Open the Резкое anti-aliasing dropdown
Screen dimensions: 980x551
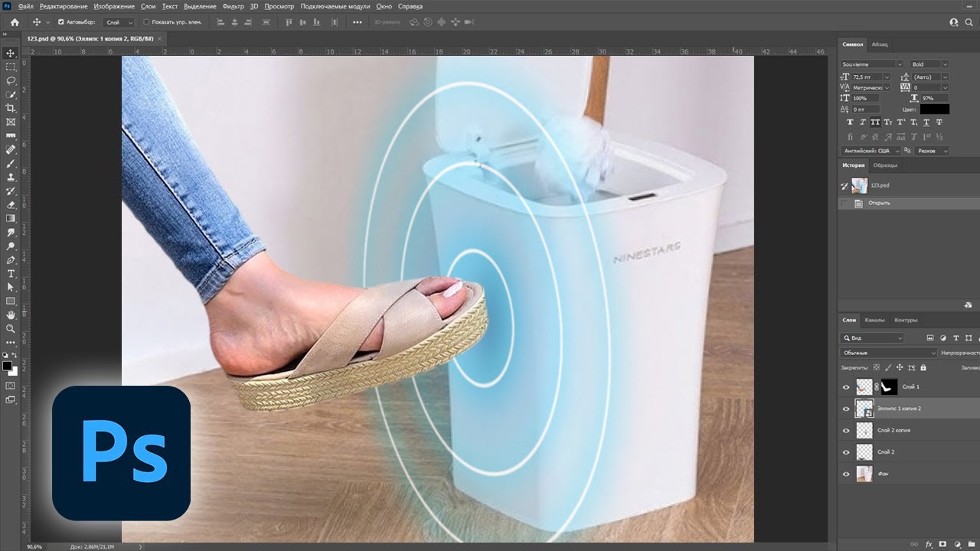coord(933,151)
